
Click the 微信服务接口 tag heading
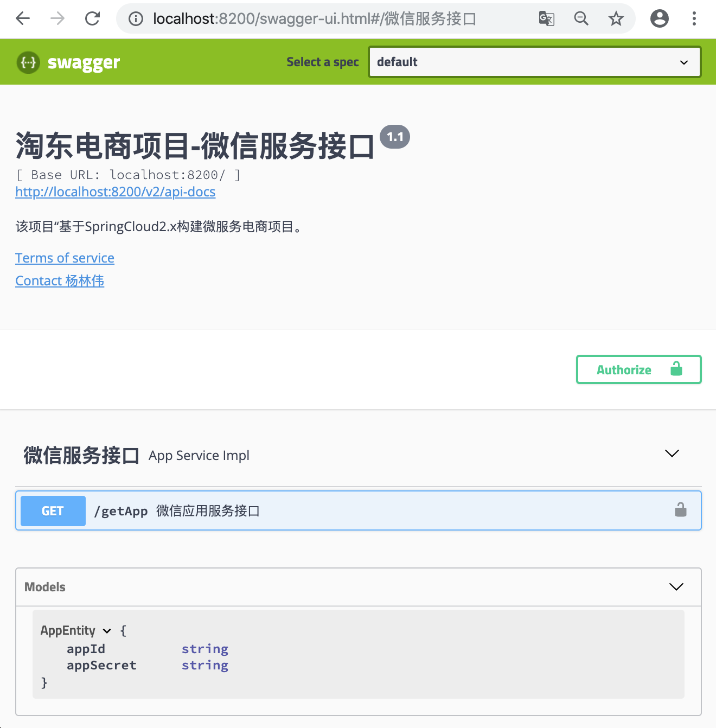pyautogui.click(x=81, y=455)
